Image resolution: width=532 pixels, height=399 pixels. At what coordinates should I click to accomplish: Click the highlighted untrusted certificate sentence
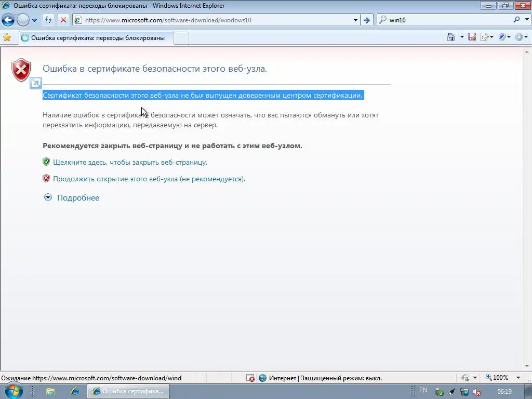coord(203,96)
